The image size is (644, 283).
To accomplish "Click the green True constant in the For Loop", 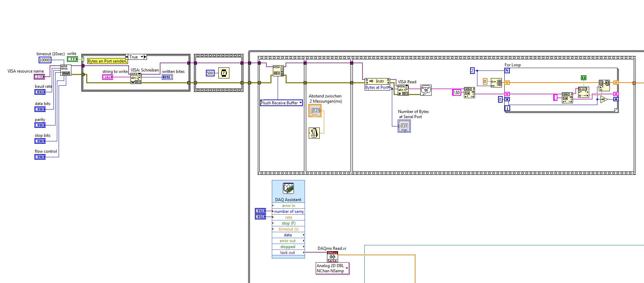I will [x=584, y=78].
